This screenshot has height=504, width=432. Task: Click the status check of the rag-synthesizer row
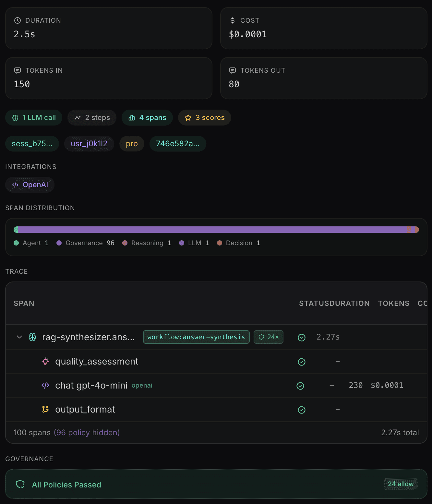(302, 338)
